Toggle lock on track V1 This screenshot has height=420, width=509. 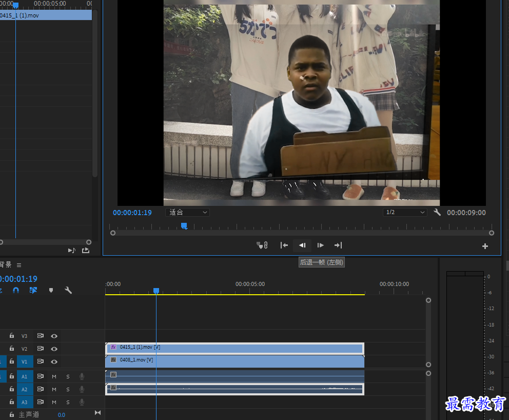click(12, 361)
